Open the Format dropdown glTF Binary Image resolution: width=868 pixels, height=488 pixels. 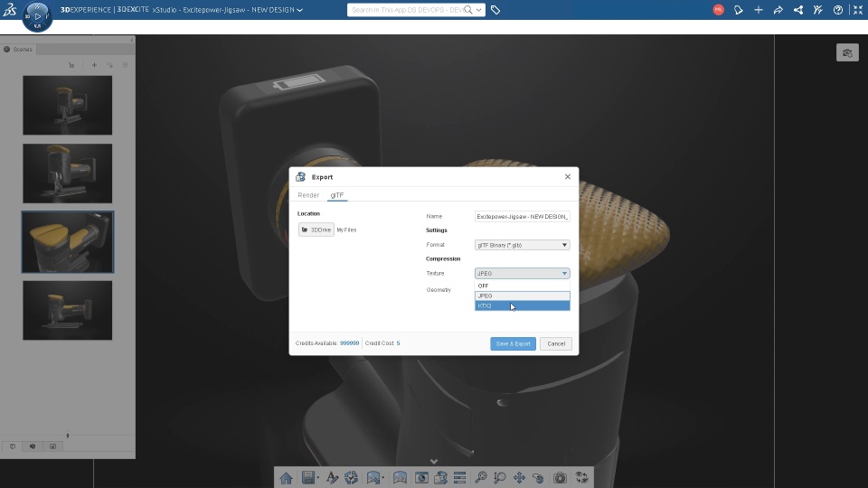[x=522, y=245]
